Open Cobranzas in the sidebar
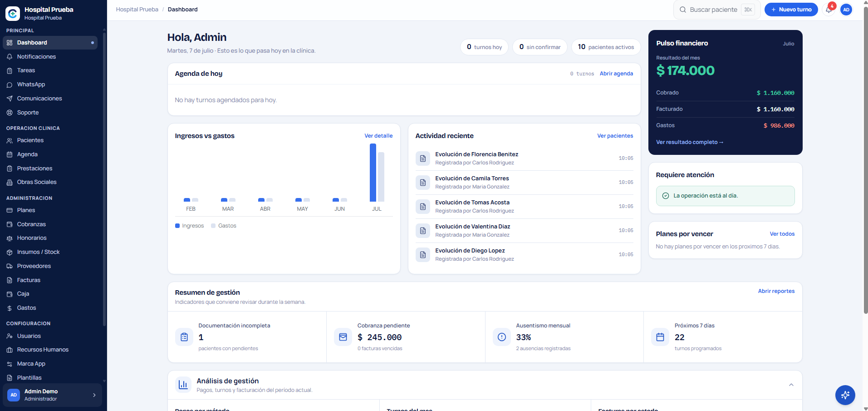Viewport: 868px width, 411px height. click(x=50, y=224)
